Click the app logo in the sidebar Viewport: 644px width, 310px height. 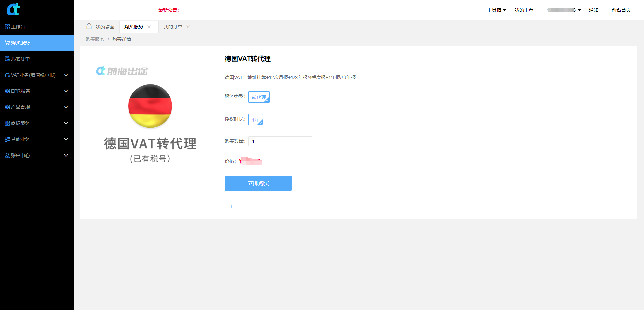[13, 9]
